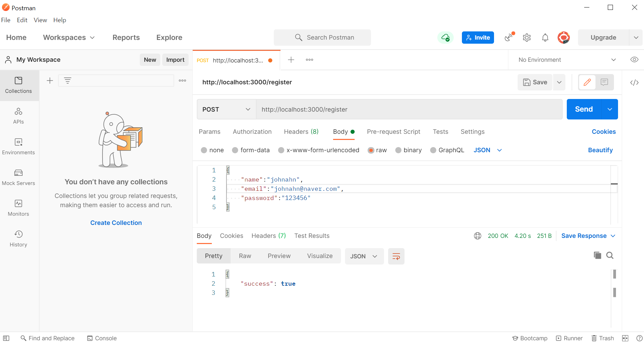Open the Environments sidebar panel
The width and height of the screenshot is (644, 343).
click(18, 147)
